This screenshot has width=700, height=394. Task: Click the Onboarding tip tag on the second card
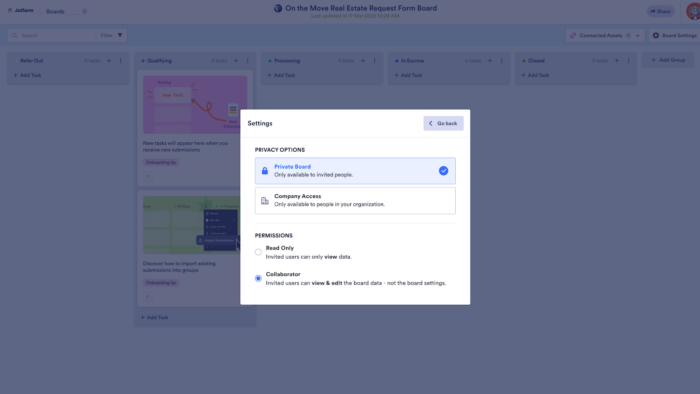click(161, 283)
